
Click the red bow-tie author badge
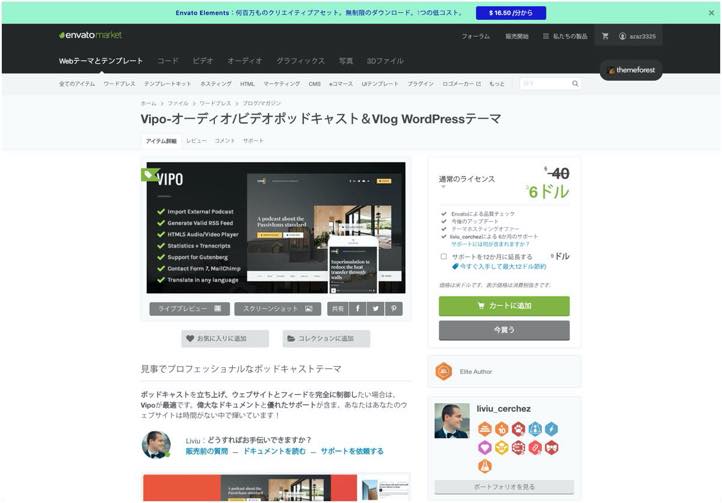[x=551, y=447]
